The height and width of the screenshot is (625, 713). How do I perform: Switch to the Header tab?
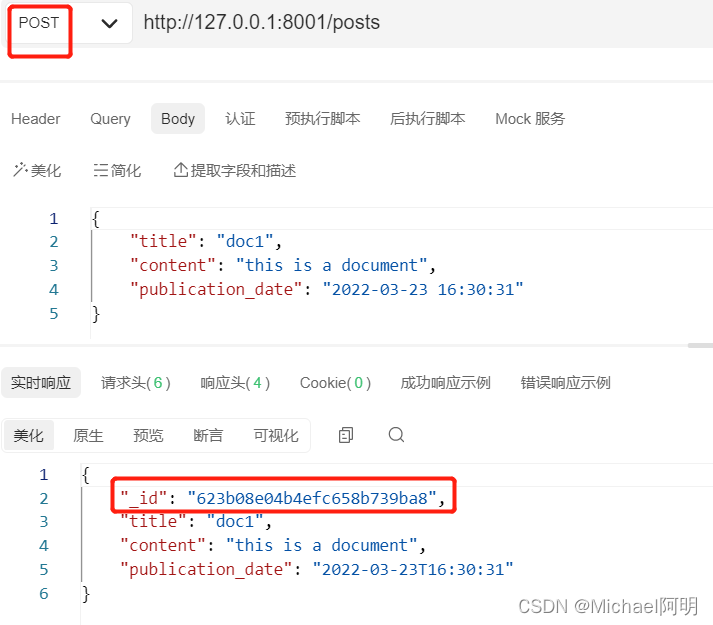35,119
